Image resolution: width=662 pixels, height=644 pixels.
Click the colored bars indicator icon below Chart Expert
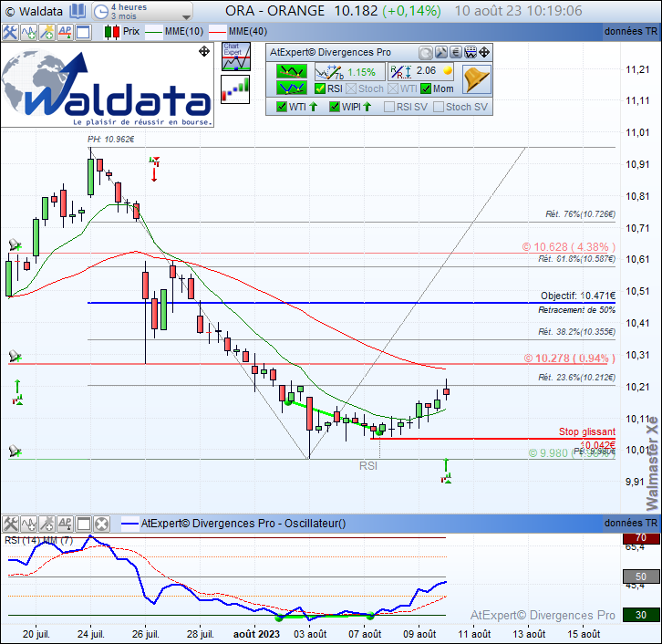[x=235, y=89]
